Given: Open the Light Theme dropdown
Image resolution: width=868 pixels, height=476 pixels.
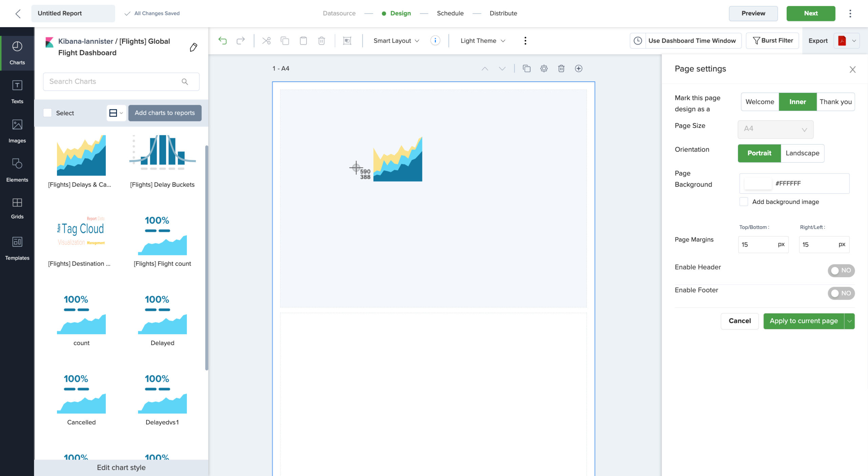Looking at the screenshot, I should [x=482, y=41].
